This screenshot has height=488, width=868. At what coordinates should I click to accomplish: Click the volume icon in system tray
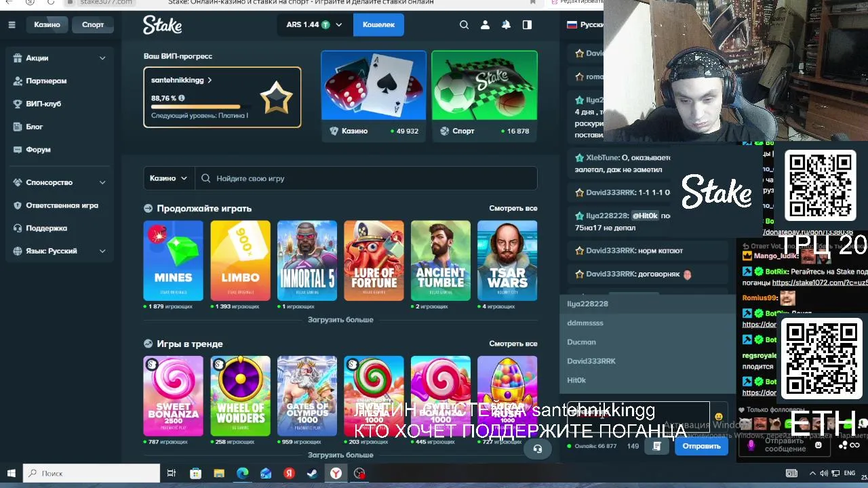click(x=823, y=473)
